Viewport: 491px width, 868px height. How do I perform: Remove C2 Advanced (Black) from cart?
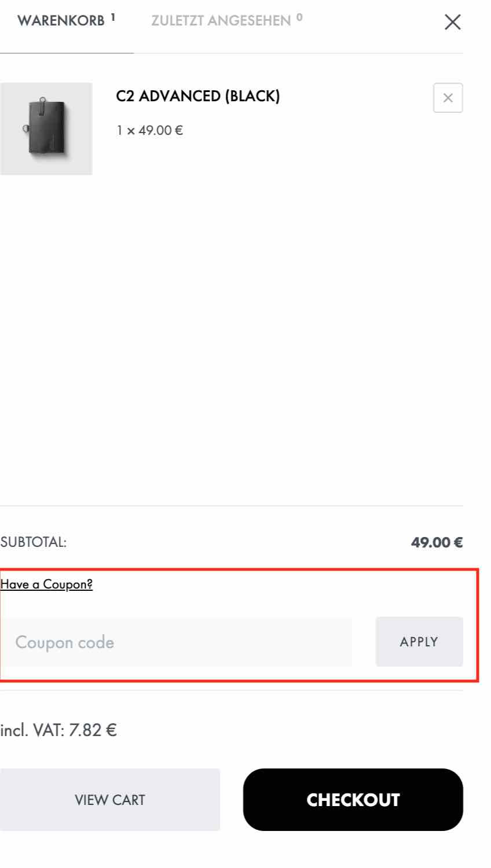(448, 98)
